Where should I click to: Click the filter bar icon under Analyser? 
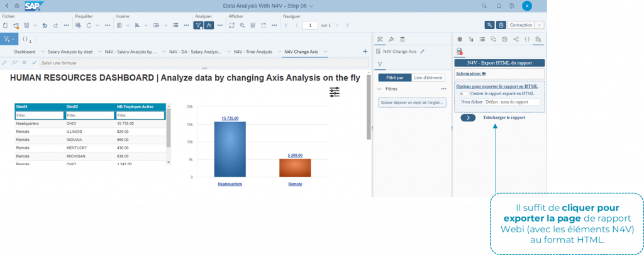pyautogui.click(x=197, y=26)
